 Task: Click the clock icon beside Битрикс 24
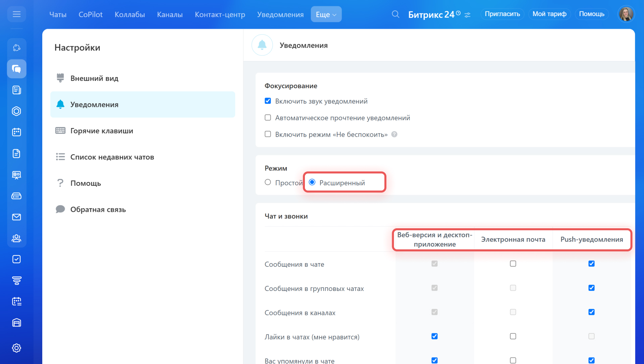[458, 13]
